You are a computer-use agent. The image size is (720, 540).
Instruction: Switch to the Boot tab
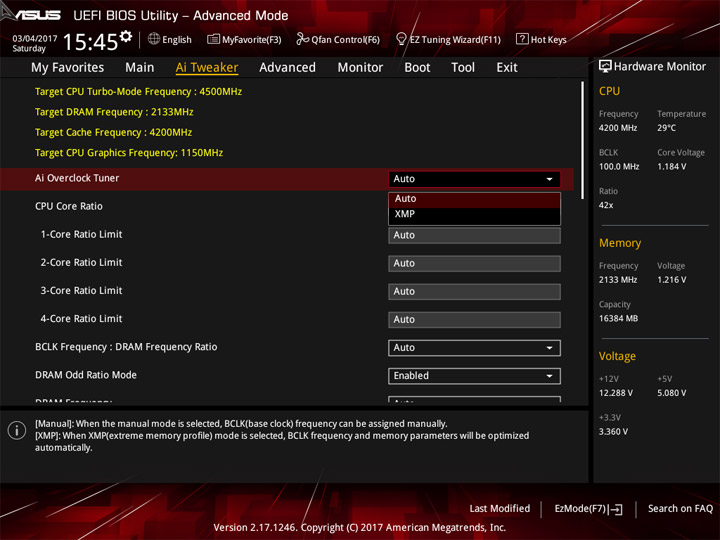pos(417,68)
